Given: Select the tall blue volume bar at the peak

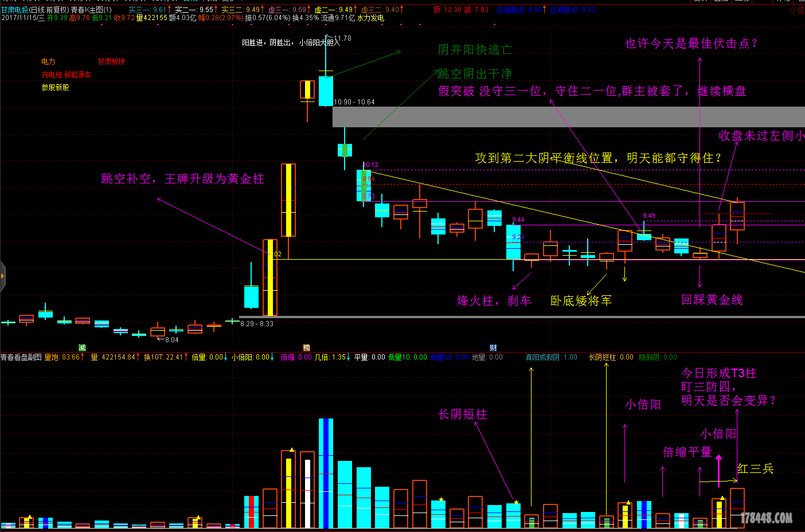Looking at the screenshot, I should point(326,474).
